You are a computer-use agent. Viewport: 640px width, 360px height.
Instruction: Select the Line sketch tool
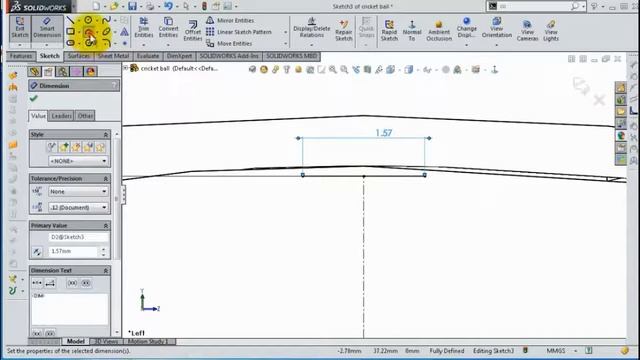(70, 20)
